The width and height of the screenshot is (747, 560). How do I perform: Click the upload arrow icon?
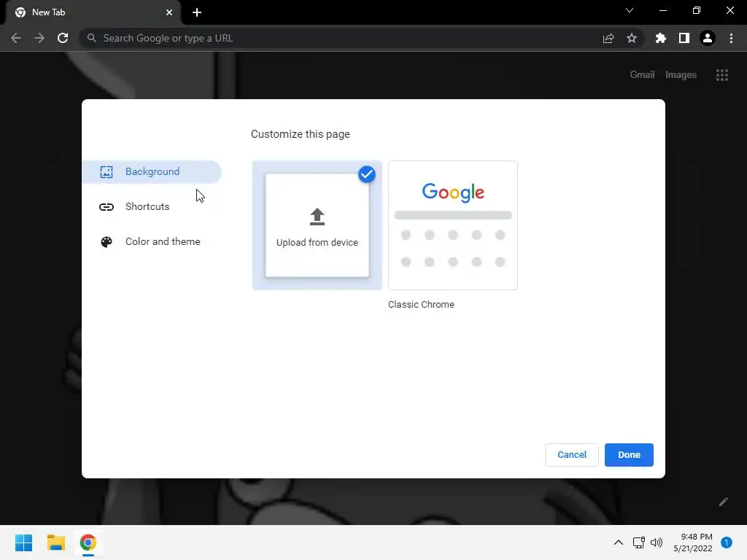(x=317, y=217)
